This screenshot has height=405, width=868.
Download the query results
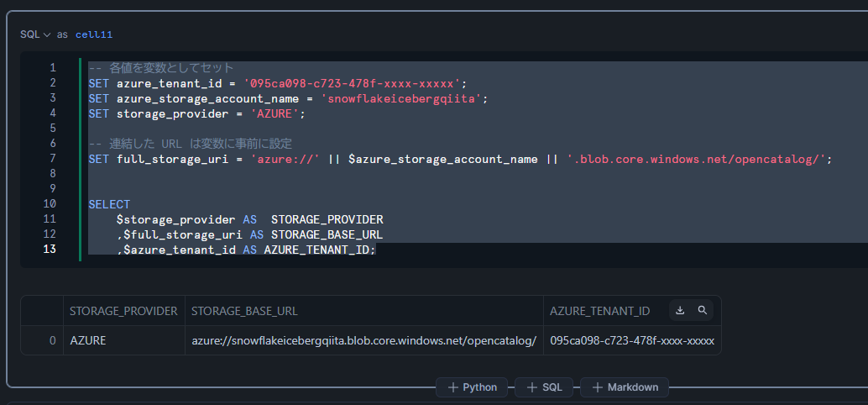680,310
